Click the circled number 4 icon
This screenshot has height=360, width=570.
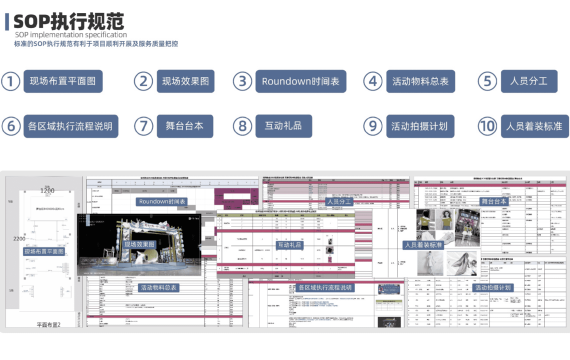pos(373,81)
